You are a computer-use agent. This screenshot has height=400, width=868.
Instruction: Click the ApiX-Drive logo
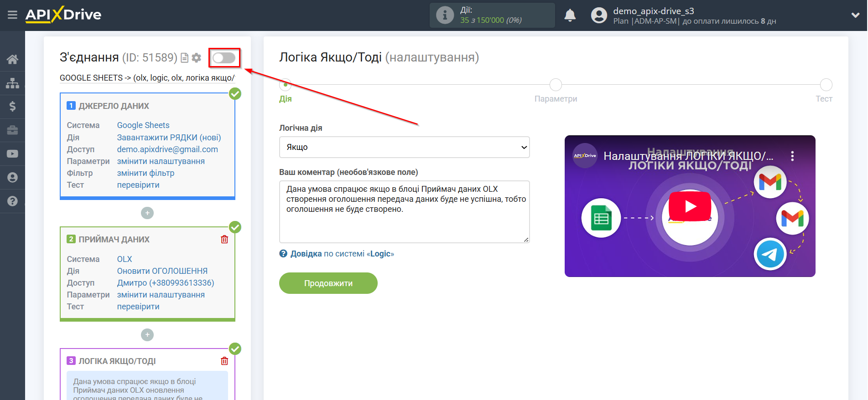point(63,15)
